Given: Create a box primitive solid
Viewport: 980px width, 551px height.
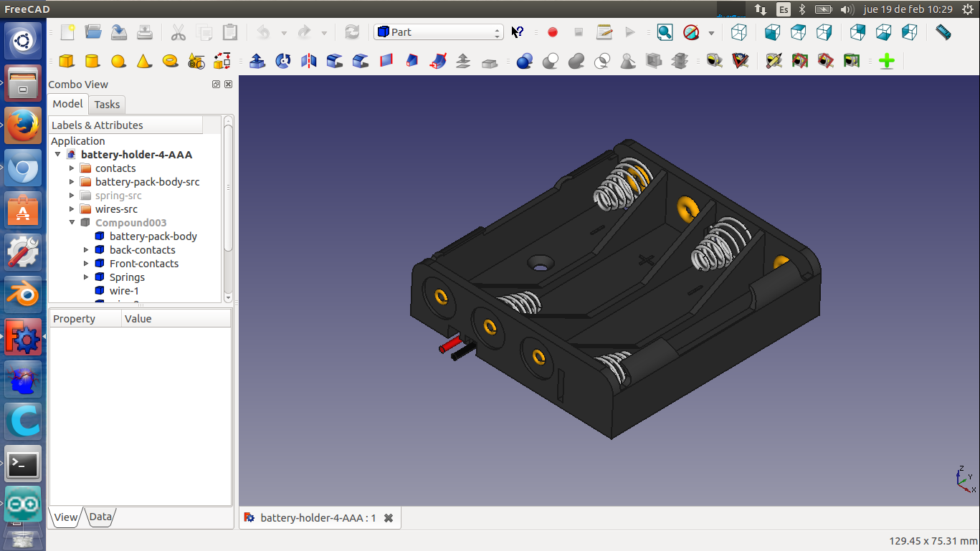Looking at the screenshot, I should [x=67, y=61].
